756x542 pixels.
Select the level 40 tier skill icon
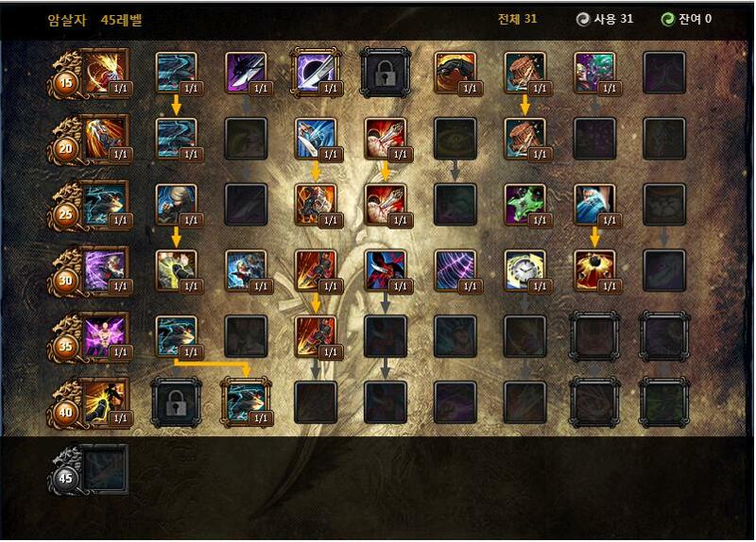pos(106,403)
